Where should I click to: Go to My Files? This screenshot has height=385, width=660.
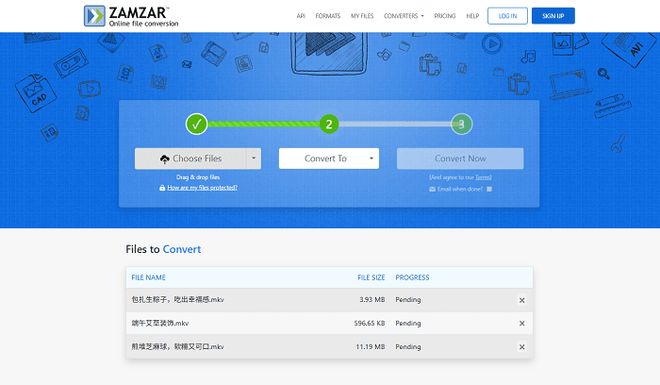pyautogui.click(x=362, y=16)
